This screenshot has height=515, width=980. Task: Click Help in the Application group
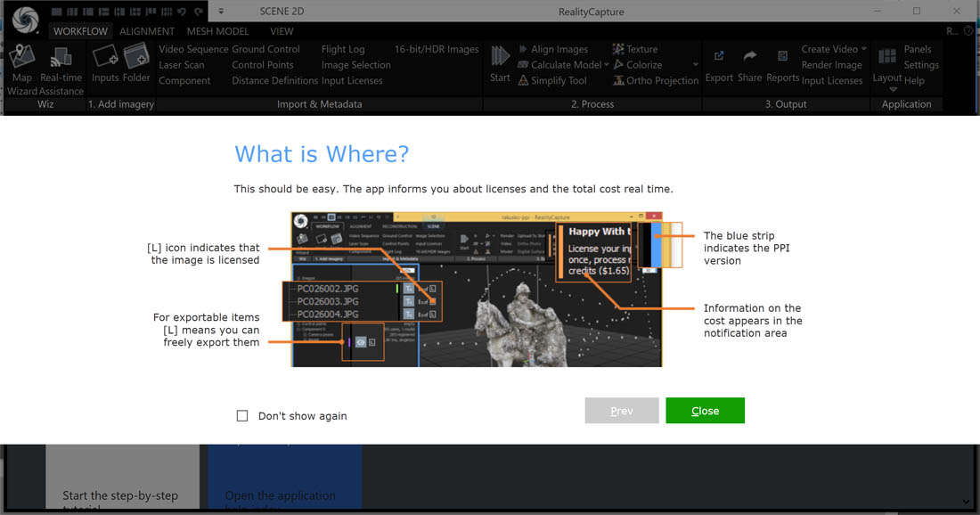(x=914, y=80)
